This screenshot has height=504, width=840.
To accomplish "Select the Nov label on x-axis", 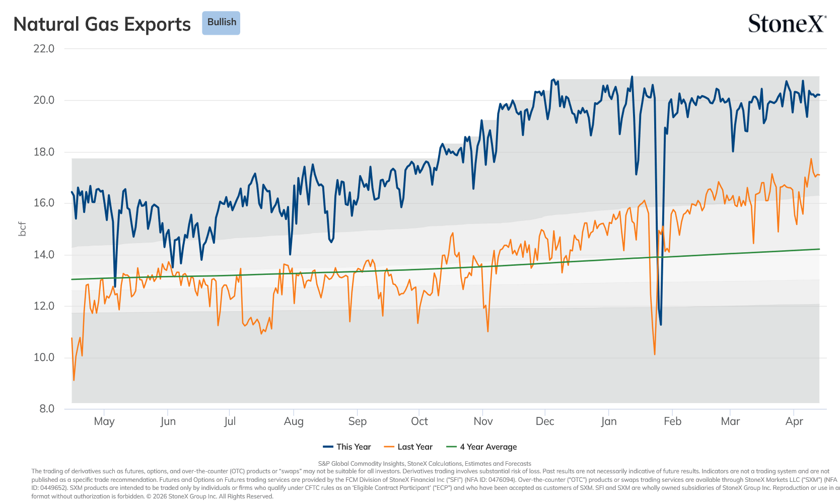I will [483, 421].
